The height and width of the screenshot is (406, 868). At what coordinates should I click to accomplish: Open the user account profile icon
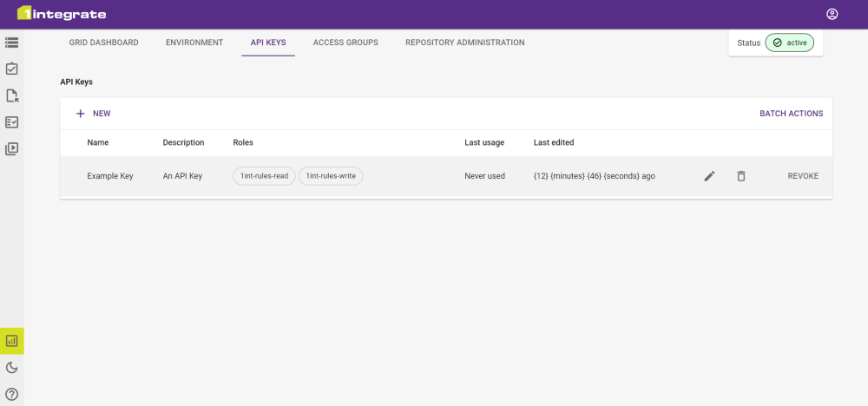pos(832,15)
